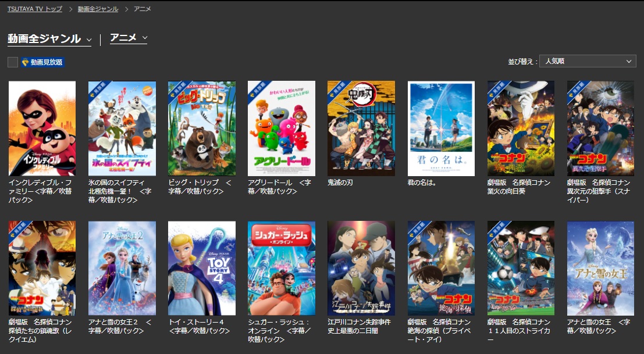Image resolution: width=644 pixels, height=354 pixels.
Task: Open the 江戸川コナン失踪事件 poster
Action: [361, 269]
